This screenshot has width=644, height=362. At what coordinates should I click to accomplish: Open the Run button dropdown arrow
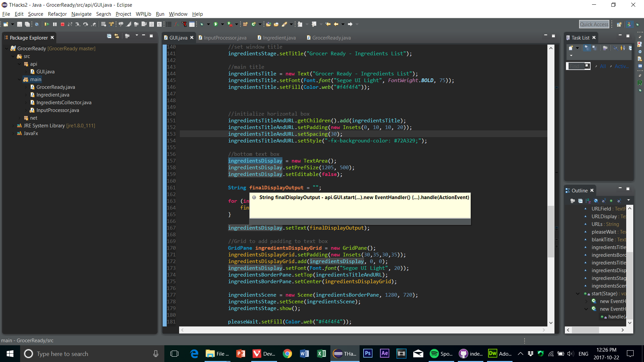click(222, 24)
